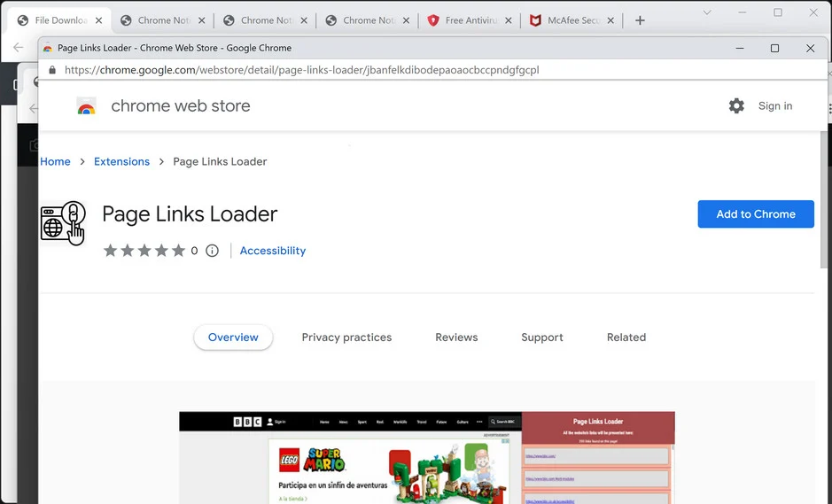832x504 pixels.
Task: Open a new tab with plus button
Action: tap(640, 20)
